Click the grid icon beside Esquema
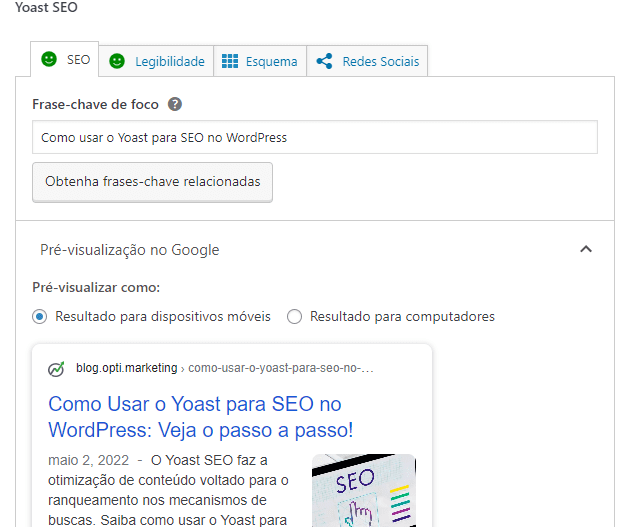Screen dimensions: 635x527 230,61
